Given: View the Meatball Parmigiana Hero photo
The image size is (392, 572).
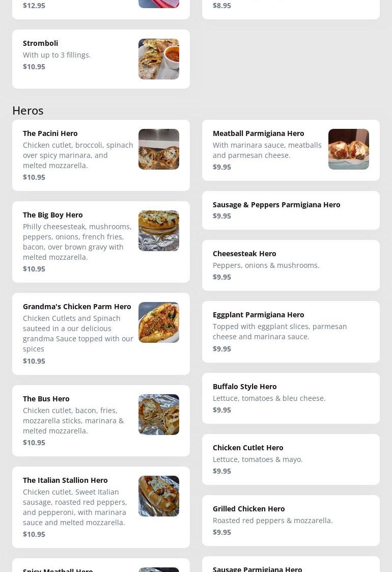Looking at the screenshot, I should point(348,149).
